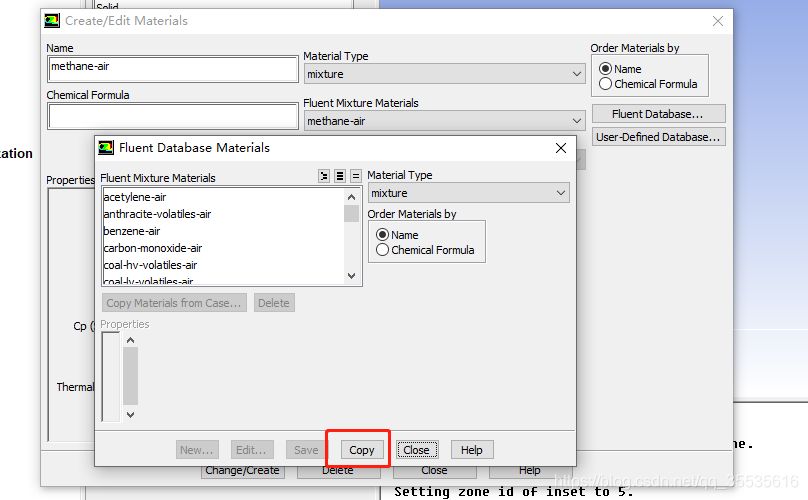Click Delete button in Create/Edit Materials dialog
Screen dimensions: 808x500
(x=338, y=471)
